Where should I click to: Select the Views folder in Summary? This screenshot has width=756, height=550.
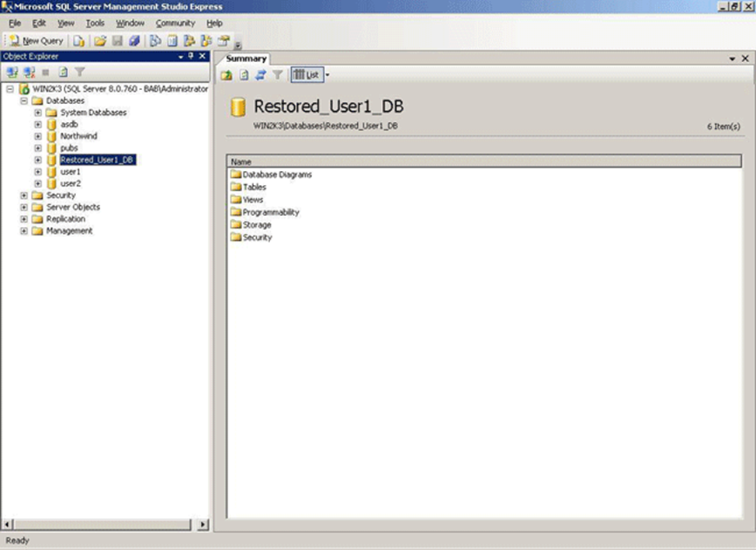[x=247, y=200]
